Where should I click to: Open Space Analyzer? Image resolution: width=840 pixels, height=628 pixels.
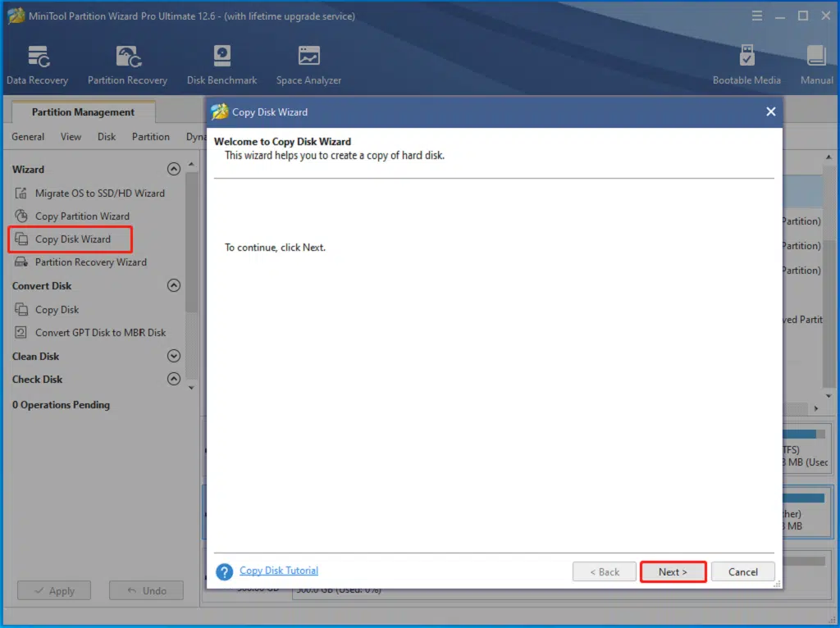[308, 66]
